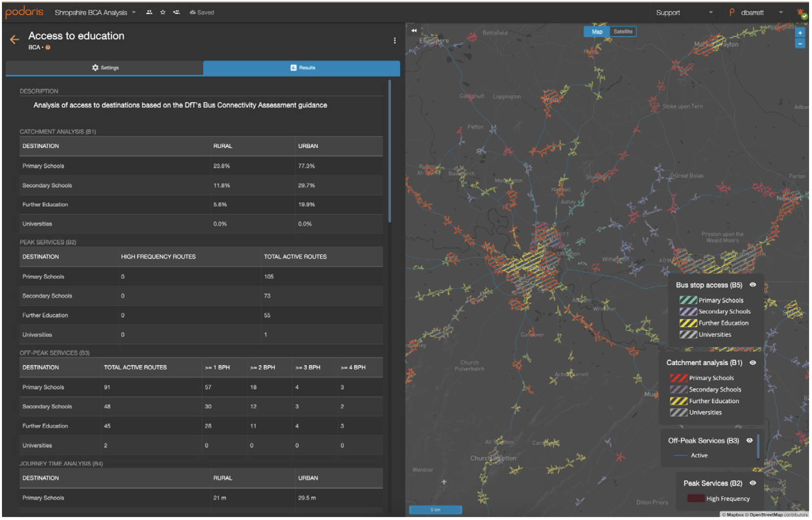This screenshot has height=520, width=812.
Task: Switch to the Settings tab
Action: click(105, 68)
